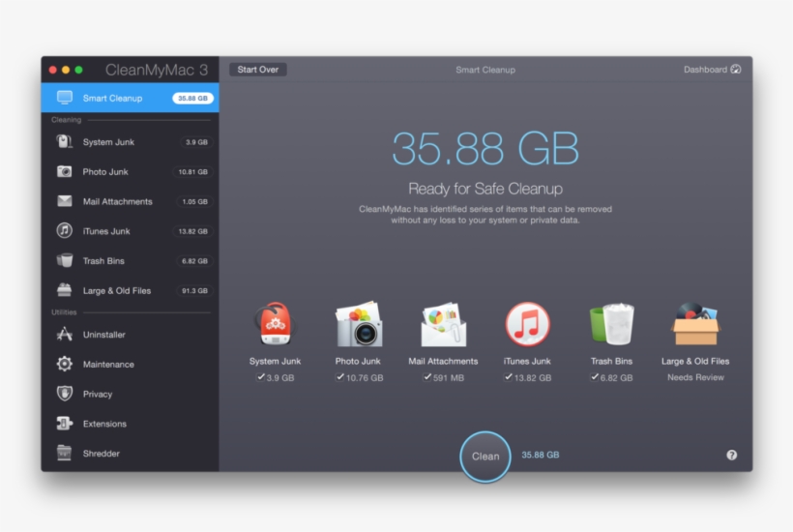
Task: Select the Trash Bins bucket icon in sidebar
Action: pos(64,260)
